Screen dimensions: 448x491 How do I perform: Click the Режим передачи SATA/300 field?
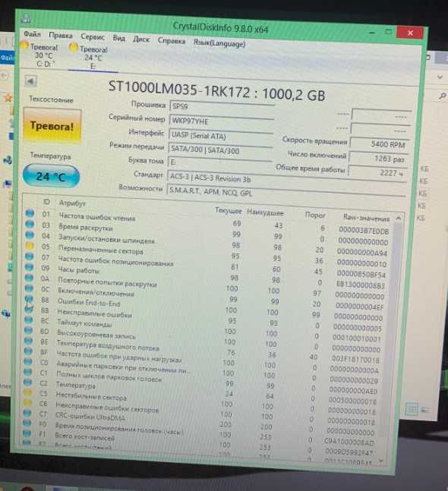220,150
